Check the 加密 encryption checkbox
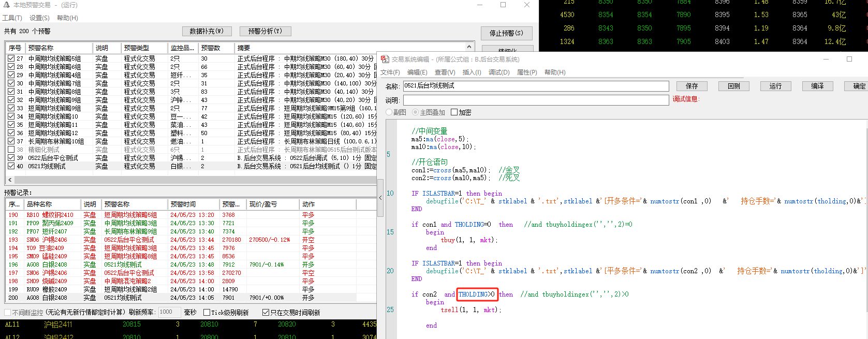The image size is (868, 339). pyautogui.click(x=454, y=112)
